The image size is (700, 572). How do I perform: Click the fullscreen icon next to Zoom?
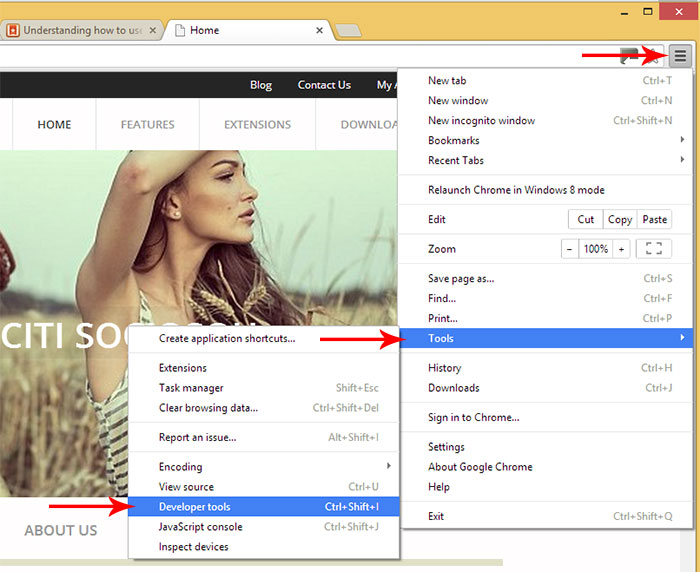[x=654, y=249]
